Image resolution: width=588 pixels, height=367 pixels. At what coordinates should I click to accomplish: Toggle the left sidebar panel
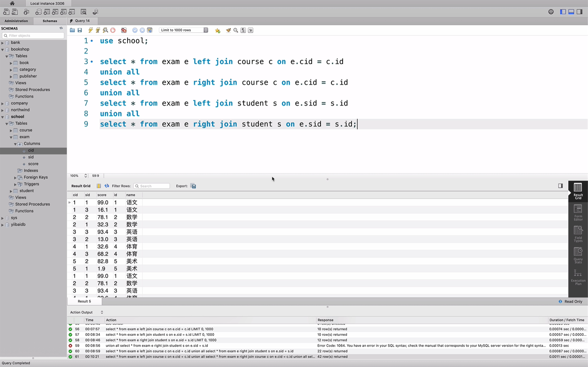(563, 12)
